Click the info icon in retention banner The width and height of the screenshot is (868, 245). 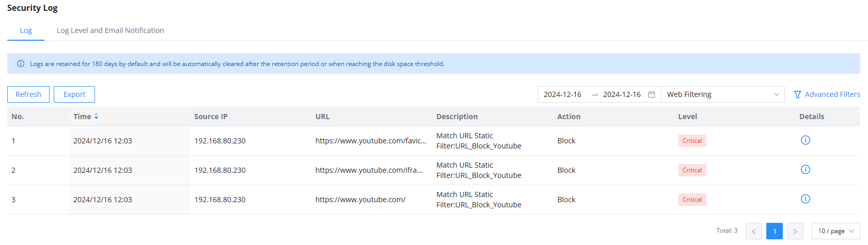[21, 64]
